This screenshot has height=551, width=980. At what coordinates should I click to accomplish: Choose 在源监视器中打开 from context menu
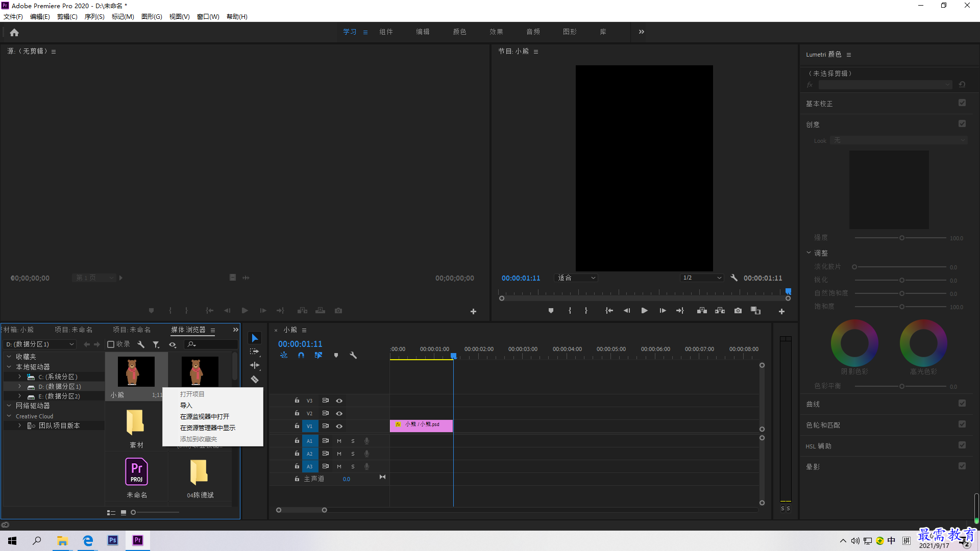(205, 416)
